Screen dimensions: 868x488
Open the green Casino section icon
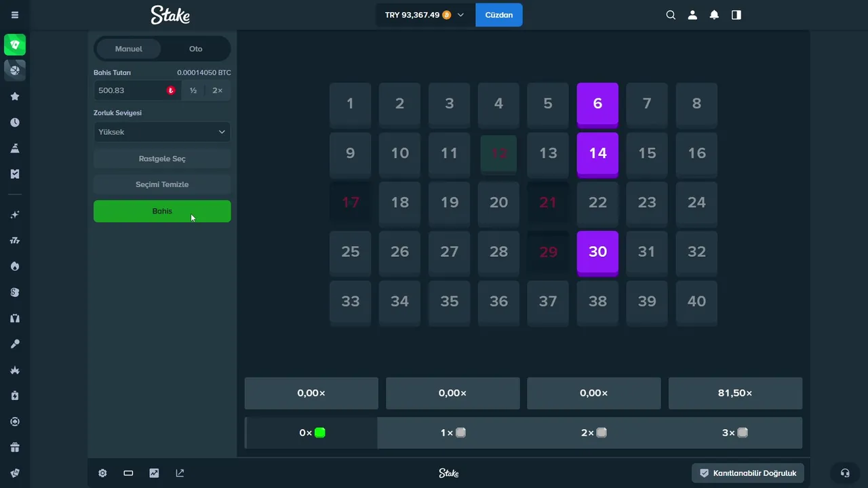click(x=15, y=45)
